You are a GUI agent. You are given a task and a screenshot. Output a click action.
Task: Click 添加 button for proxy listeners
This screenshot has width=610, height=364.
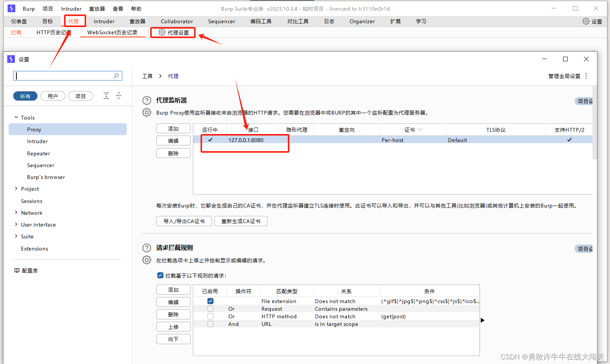[x=173, y=129]
